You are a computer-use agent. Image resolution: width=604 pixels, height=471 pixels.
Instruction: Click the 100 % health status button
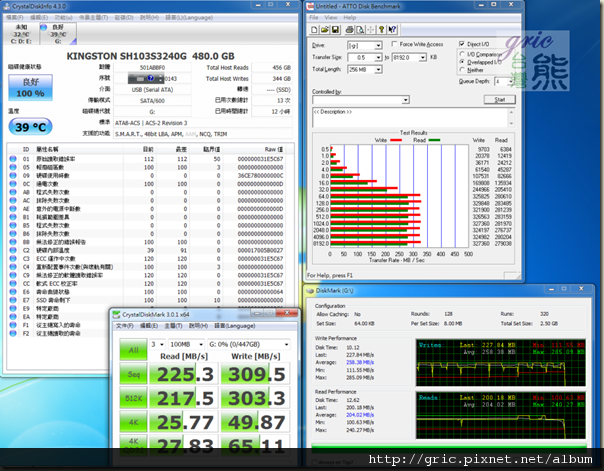(x=30, y=88)
